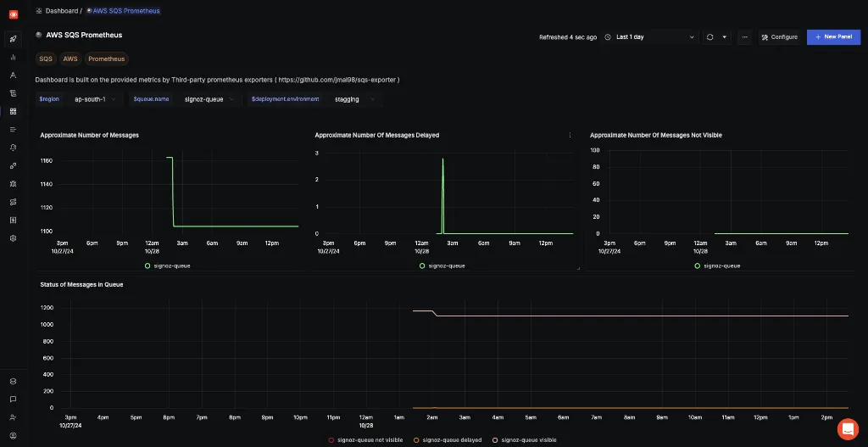The image size is (868, 447).
Task: Open Get Started rocket icon in sidebar
Action: point(14,39)
